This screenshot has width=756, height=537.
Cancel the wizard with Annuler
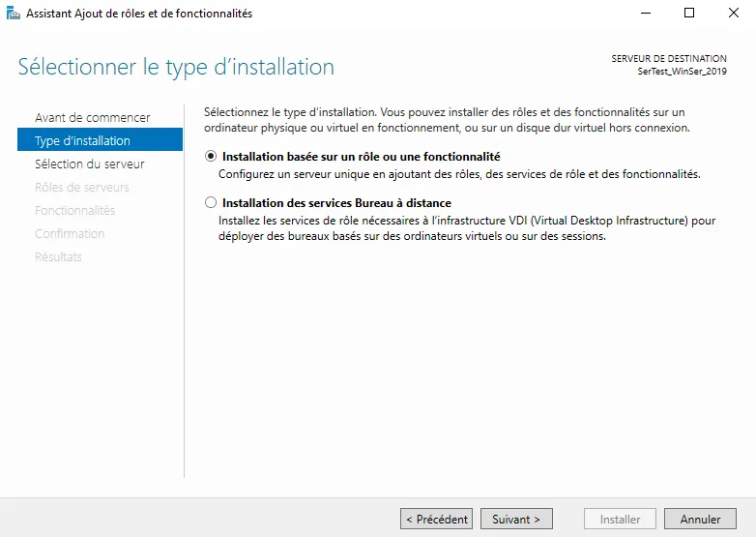[x=700, y=519]
